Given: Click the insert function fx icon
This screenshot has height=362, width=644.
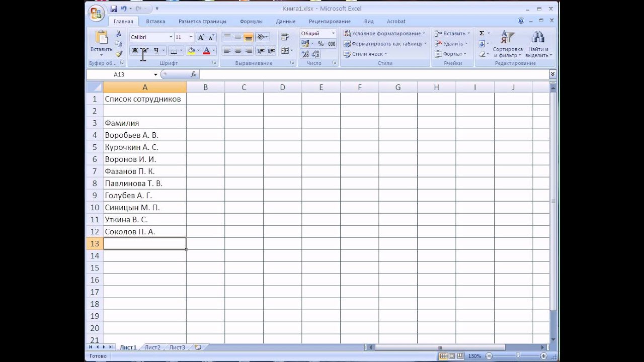Looking at the screenshot, I should pos(193,74).
